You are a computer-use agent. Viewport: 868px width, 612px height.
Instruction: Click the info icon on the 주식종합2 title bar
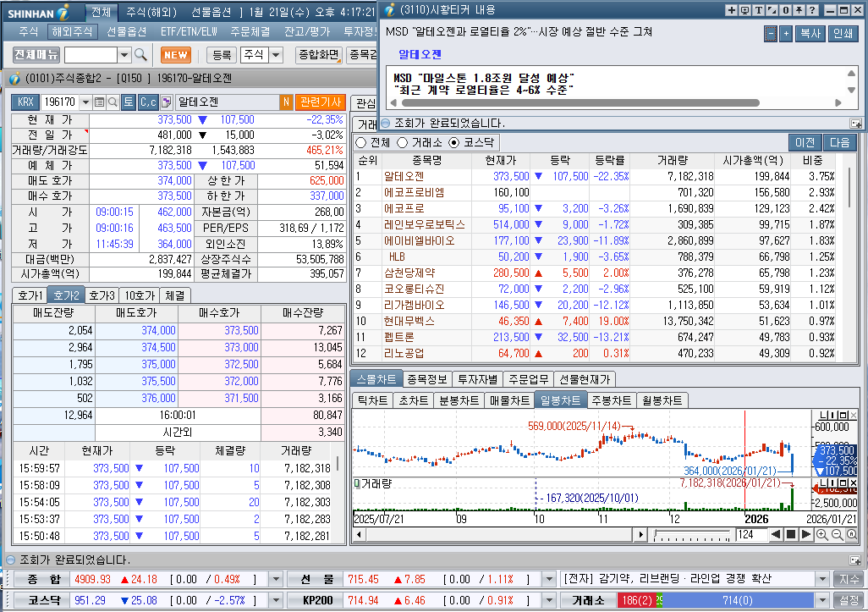(14, 78)
